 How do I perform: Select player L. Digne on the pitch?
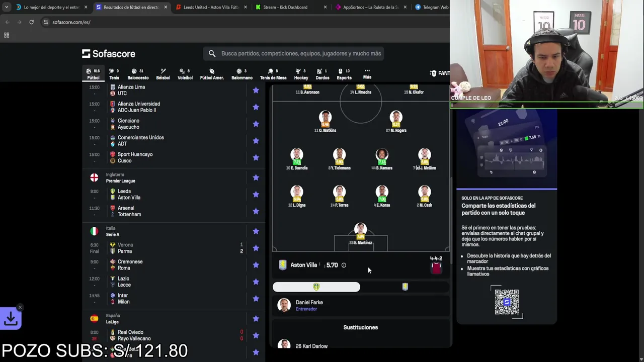pos(297,197)
